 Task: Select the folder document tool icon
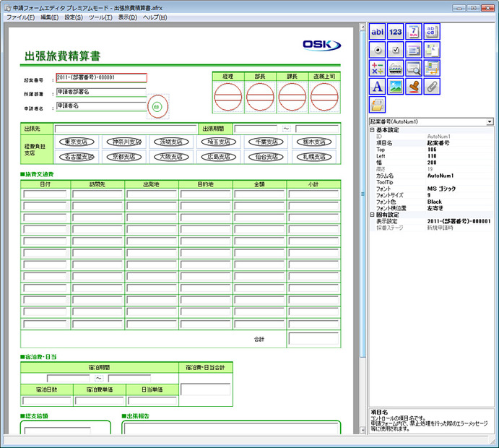[377, 105]
